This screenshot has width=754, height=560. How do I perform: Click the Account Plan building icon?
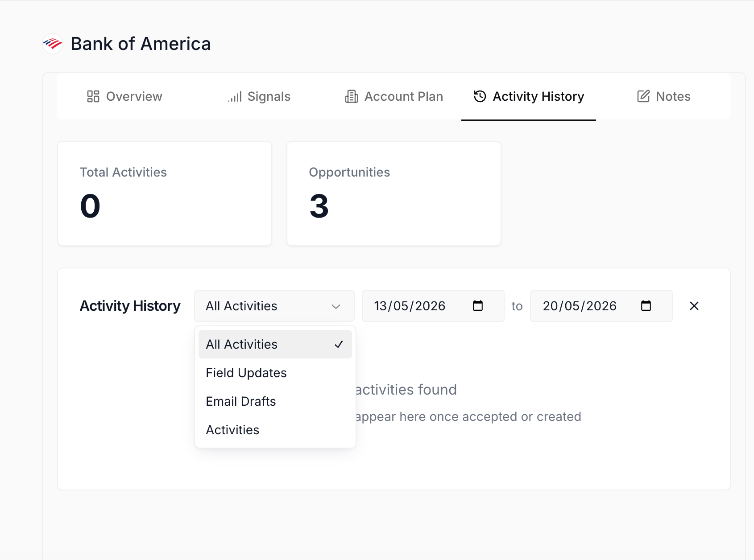tap(352, 96)
